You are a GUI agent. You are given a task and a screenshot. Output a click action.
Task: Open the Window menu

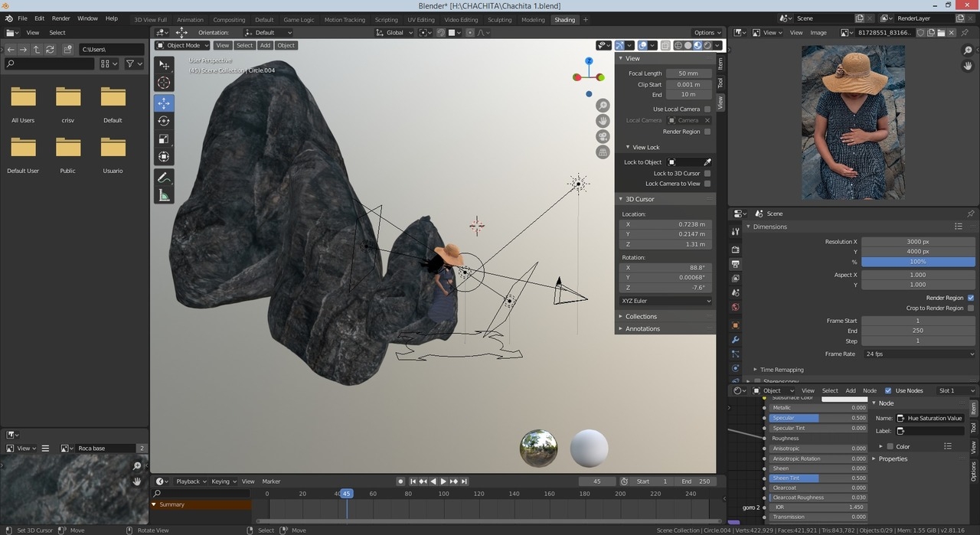(87, 18)
